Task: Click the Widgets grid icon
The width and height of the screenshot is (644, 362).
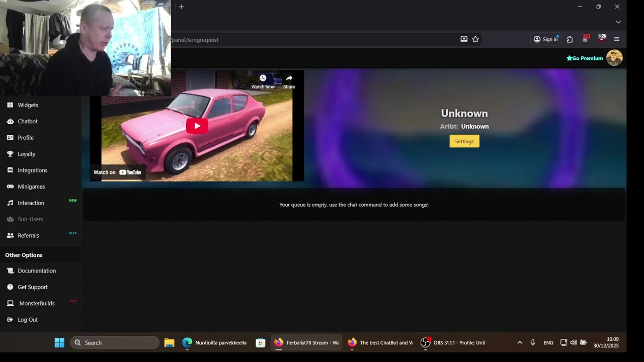Action: click(x=10, y=105)
